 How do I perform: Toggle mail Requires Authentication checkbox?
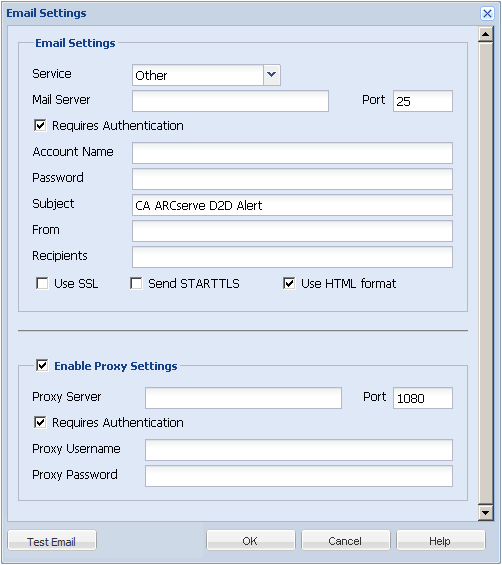[40, 125]
